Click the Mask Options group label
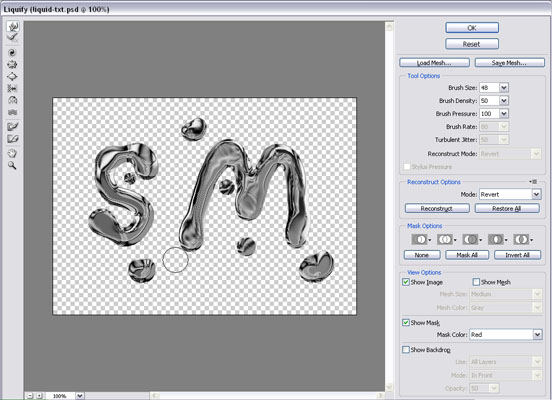 pyautogui.click(x=425, y=226)
